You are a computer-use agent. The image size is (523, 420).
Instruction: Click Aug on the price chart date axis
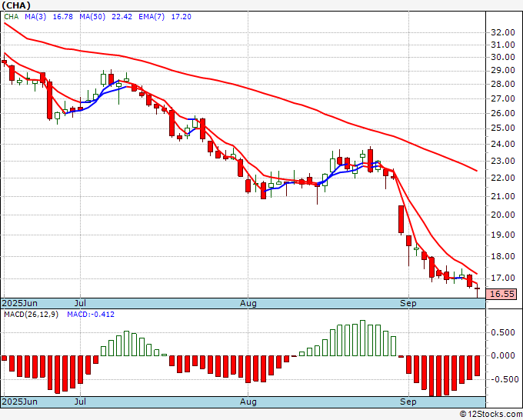pos(248,303)
